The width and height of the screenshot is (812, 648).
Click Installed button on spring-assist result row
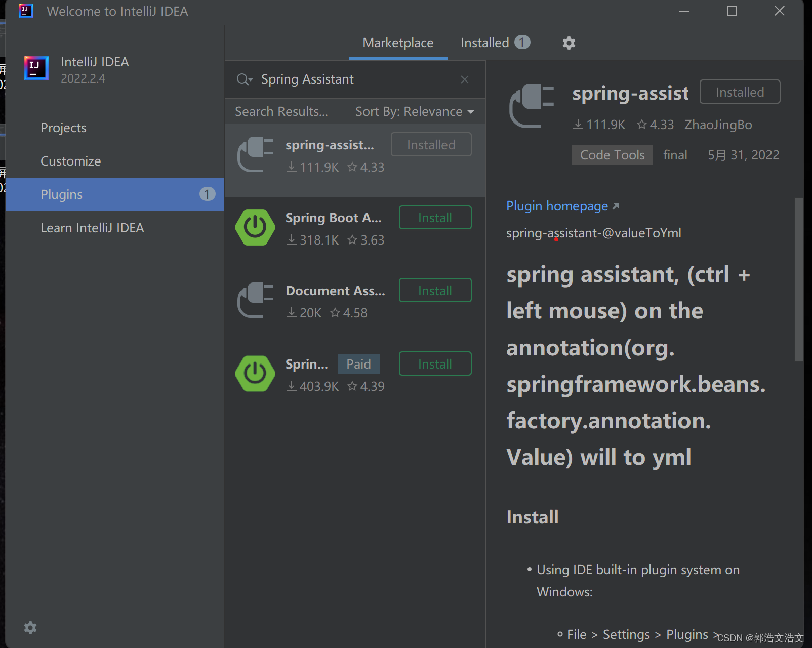(431, 145)
